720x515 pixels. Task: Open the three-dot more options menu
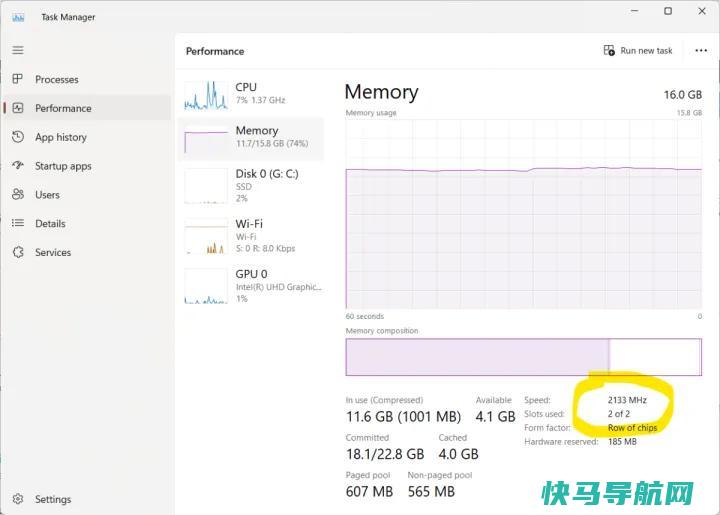[701, 50]
